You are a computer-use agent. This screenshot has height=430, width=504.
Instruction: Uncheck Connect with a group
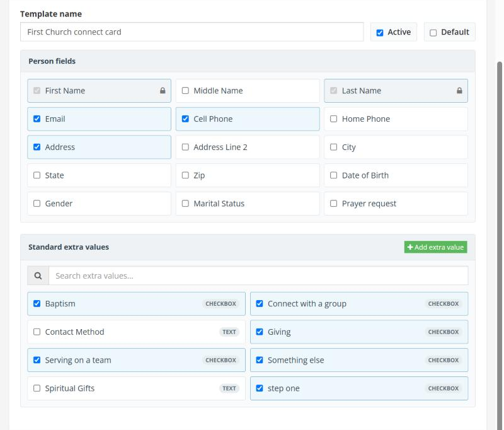click(x=260, y=304)
